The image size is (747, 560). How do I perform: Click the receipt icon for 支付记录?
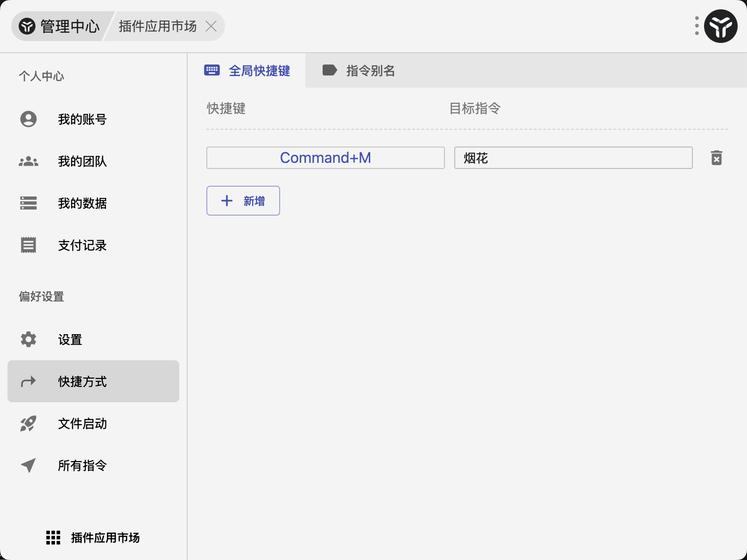[28, 245]
